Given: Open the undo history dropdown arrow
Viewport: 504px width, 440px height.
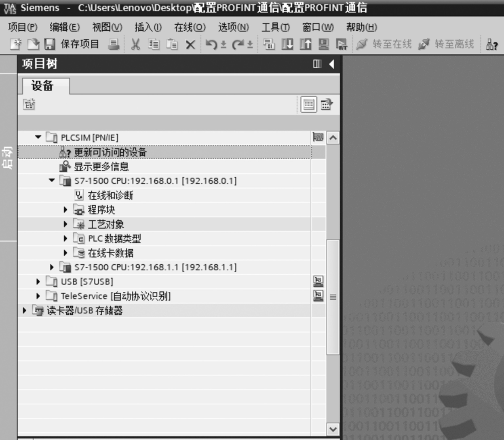Looking at the screenshot, I should tap(223, 44).
